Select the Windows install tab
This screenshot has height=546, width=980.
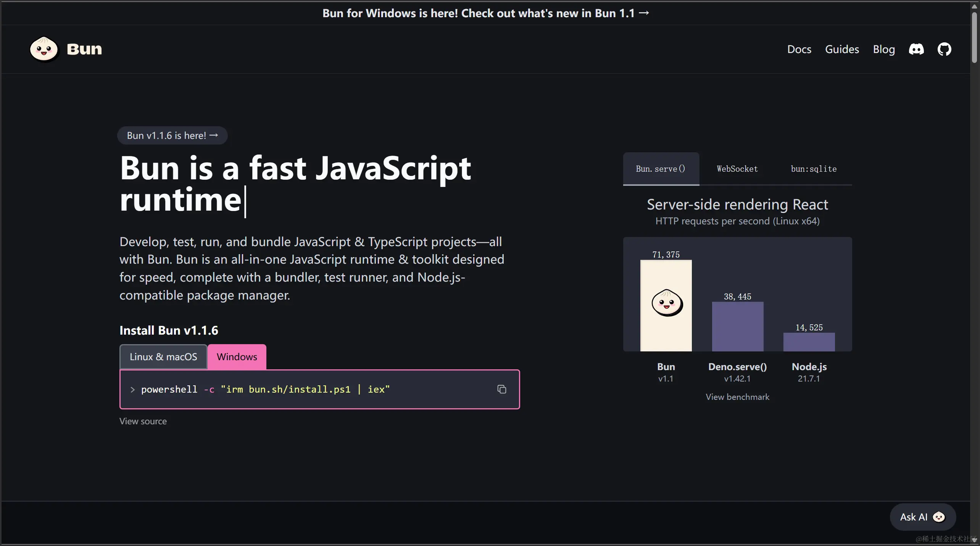tap(237, 357)
